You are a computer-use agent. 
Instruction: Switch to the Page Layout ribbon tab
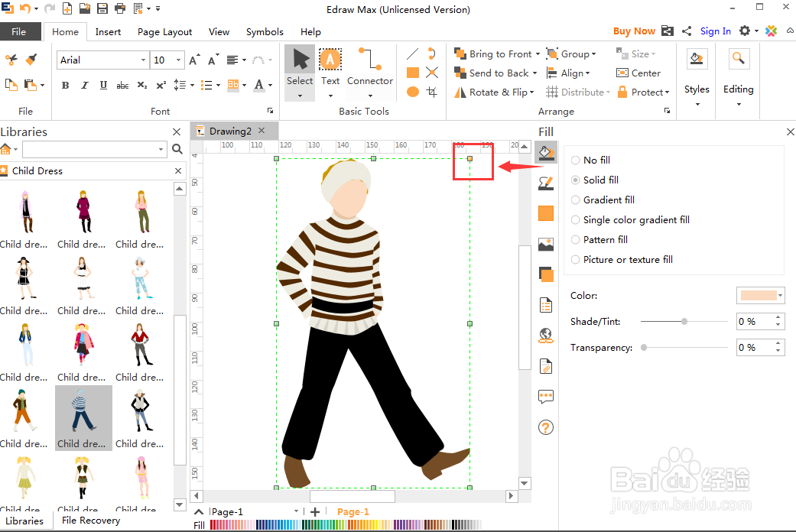(x=164, y=31)
